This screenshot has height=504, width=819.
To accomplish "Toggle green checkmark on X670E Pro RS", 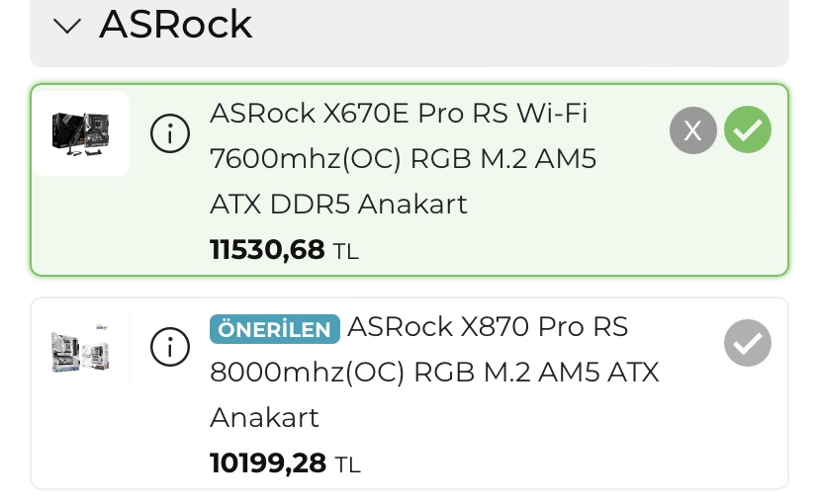I will [748, 129].
